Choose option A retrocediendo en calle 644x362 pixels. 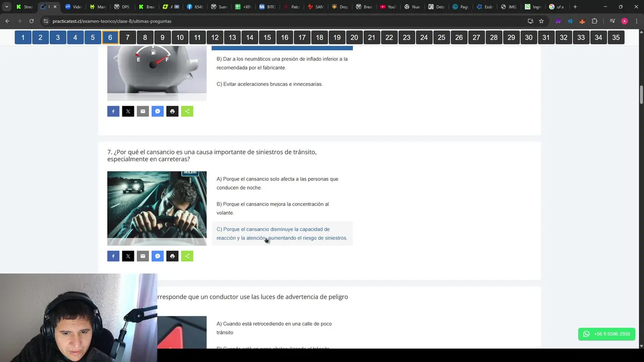point(282,328)
